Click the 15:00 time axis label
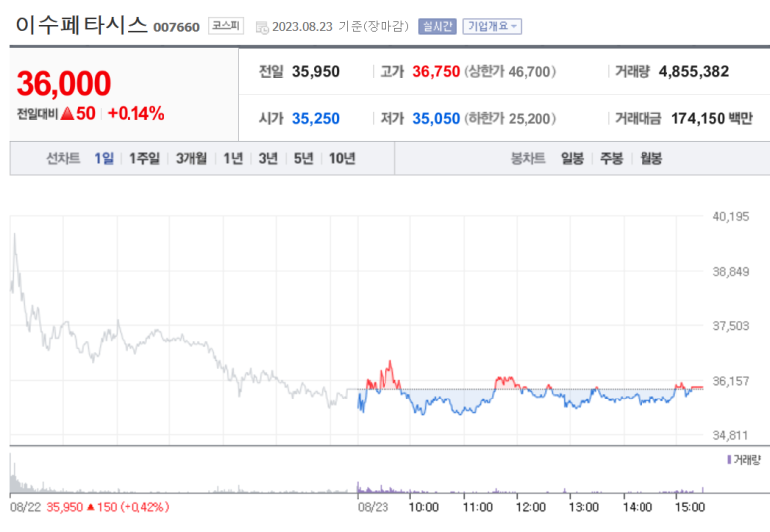 click(x=690, y=507)
